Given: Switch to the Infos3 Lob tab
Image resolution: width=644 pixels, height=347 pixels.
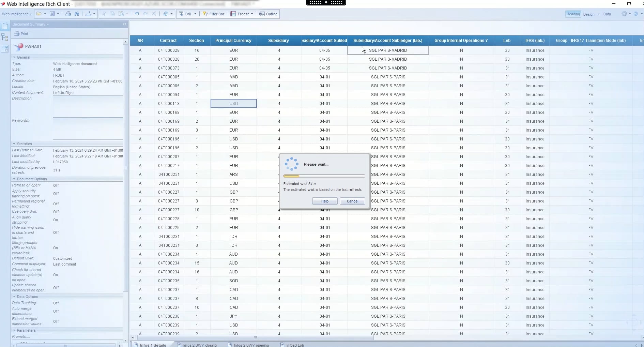Looking at the screenshot, I should click(294, 345).
